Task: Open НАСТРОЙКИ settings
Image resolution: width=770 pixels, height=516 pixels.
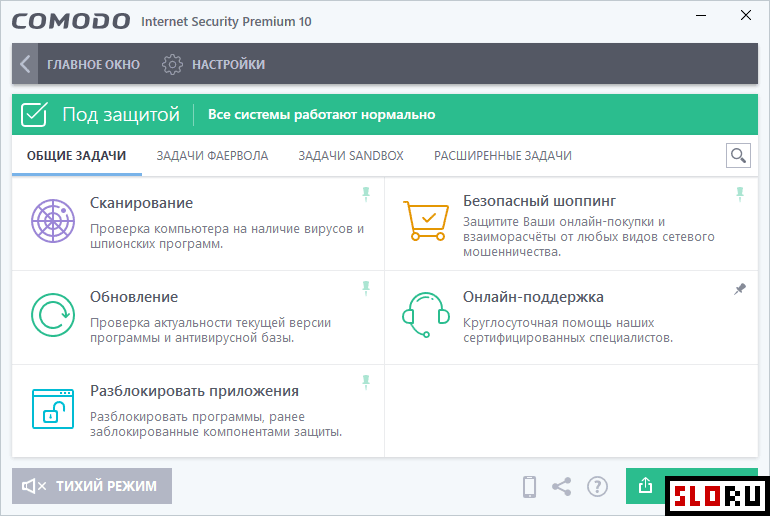Action: (x=228, y=64)
